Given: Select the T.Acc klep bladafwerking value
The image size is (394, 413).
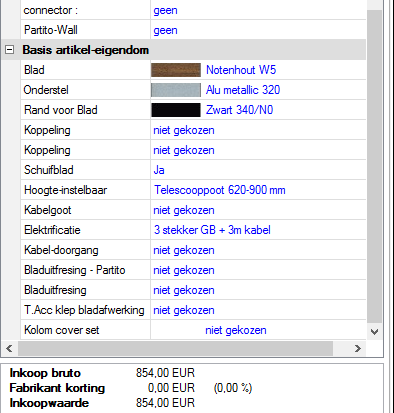Looking at the screenshot, I should pyautogui.click(x=184, y=310).
